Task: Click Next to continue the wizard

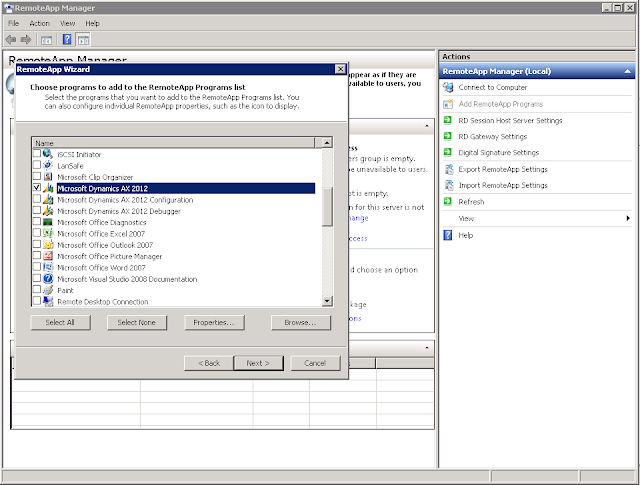Action: click(258, 363)
